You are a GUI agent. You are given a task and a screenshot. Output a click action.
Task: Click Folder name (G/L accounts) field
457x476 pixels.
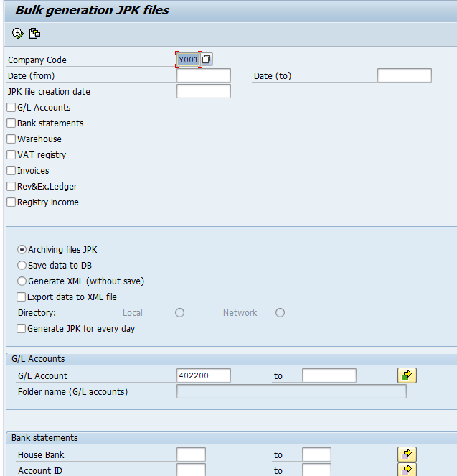291,391
